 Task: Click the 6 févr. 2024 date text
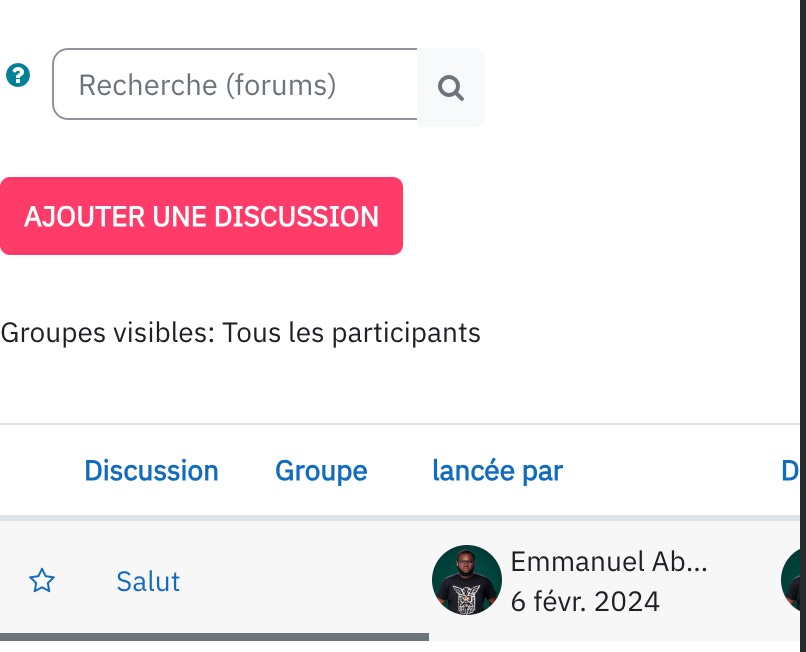[x=585, y=601]
